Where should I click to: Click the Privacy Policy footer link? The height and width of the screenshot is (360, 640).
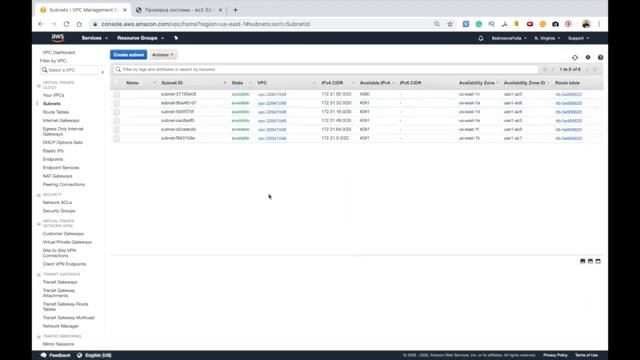pyautogui.click(x=555, y=355)
